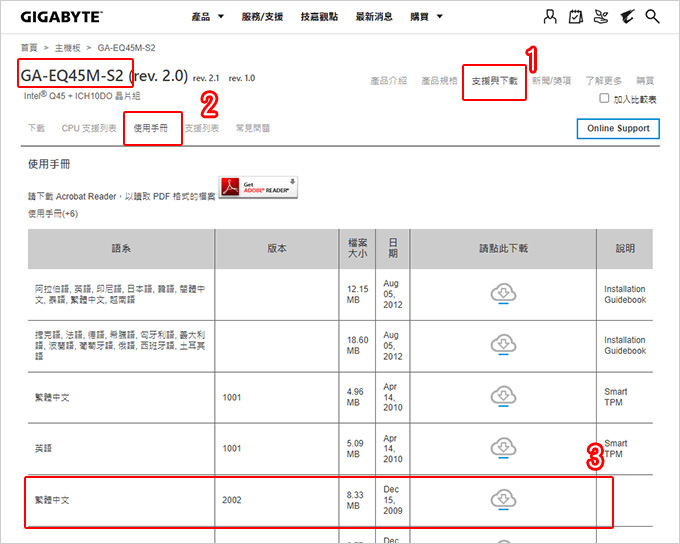The width and height of the screenshot is (680, 544).
Task: Open the top-right 購買 product tab
Action: (645, 81)
